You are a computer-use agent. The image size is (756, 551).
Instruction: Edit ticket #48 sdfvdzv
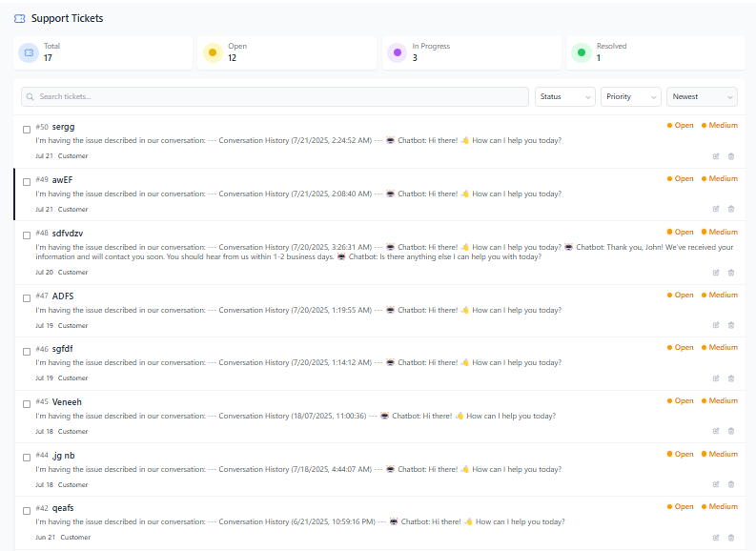tap(716, 273)
